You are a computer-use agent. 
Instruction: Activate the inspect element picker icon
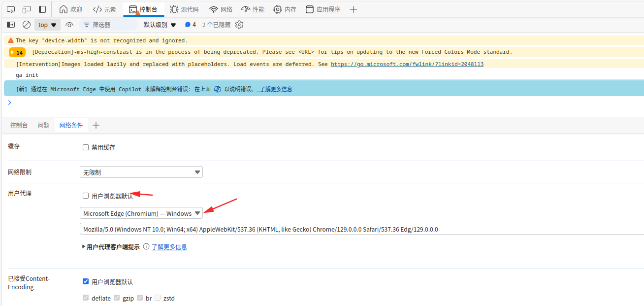coord(11,9)
